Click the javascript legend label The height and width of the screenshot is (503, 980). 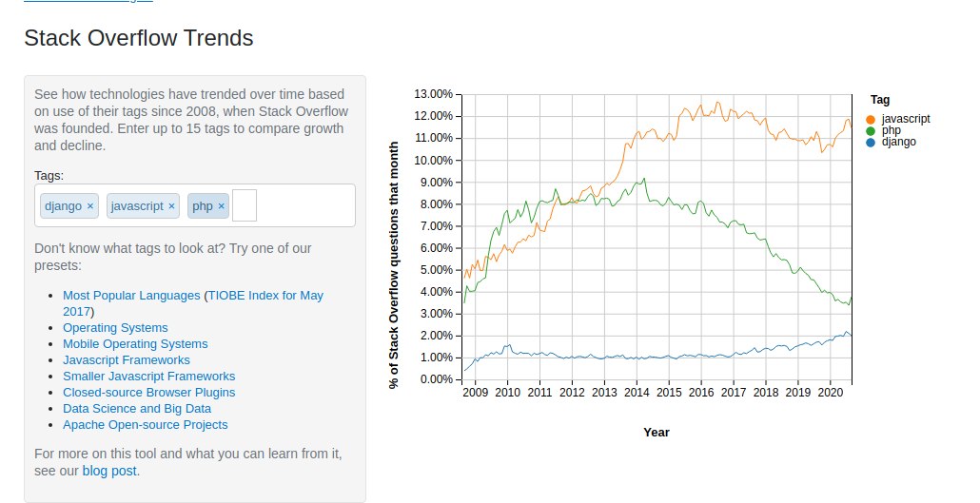[x=906, y=119]
